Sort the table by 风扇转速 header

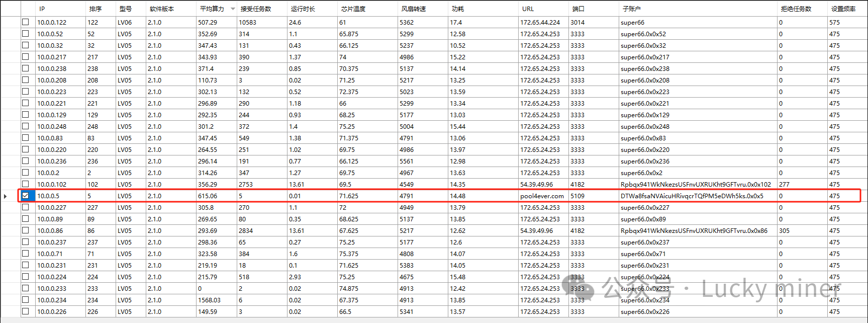(x=414, y=9)
